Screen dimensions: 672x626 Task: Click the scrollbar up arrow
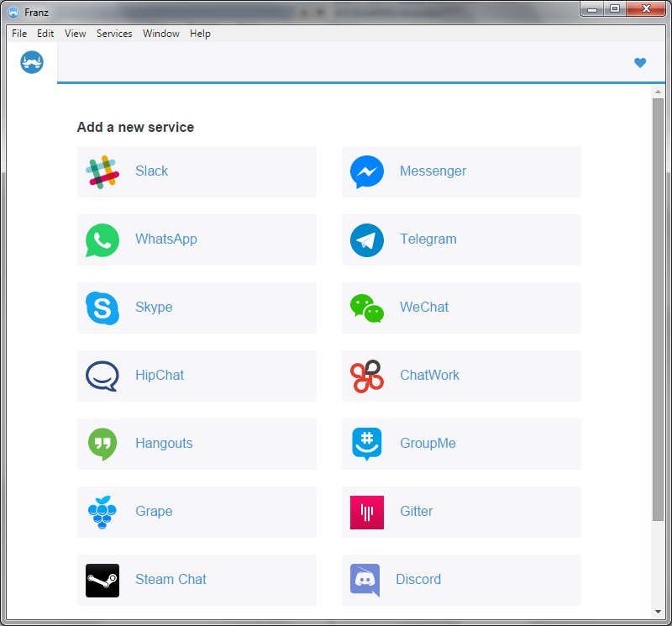click(658, 92)
